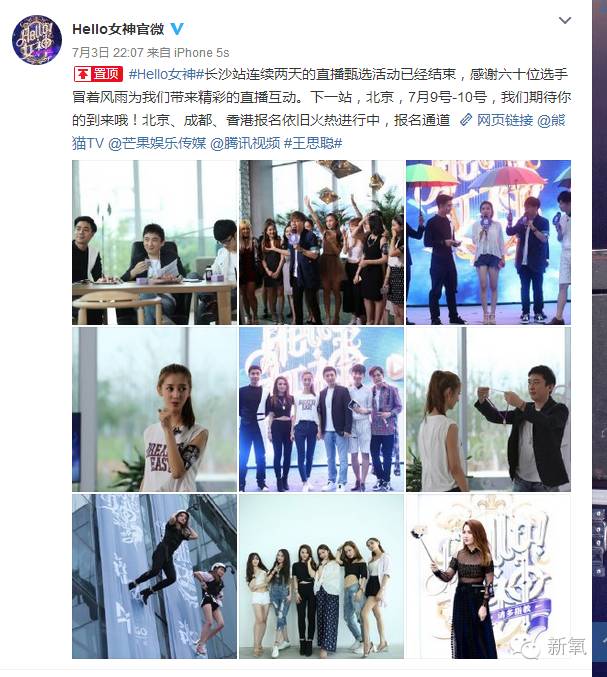Click the 7月3日 22:07 timestamp
Screen dimensions: 607x677
click(x=107, y=53)
